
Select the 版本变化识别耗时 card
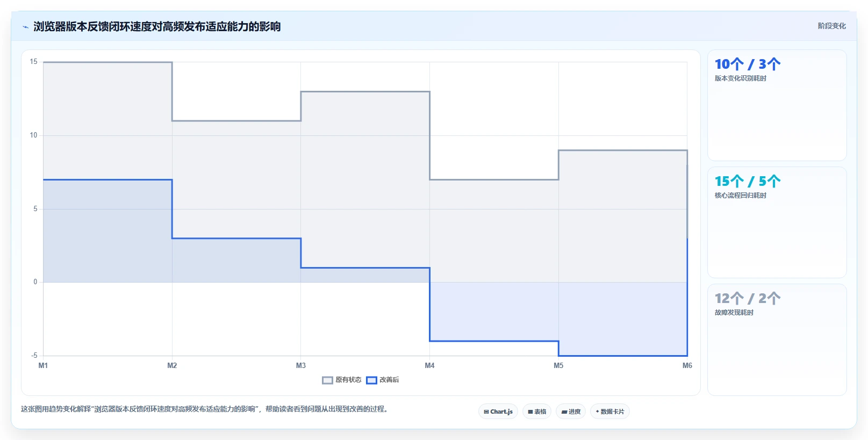coord(777,105)
